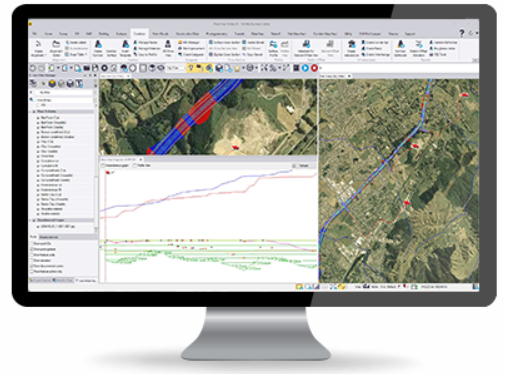The height and width of the screenshot is (374, 505).
Task: Open the filter dropdown in View Filter Manager
Action: pos(63,92)
